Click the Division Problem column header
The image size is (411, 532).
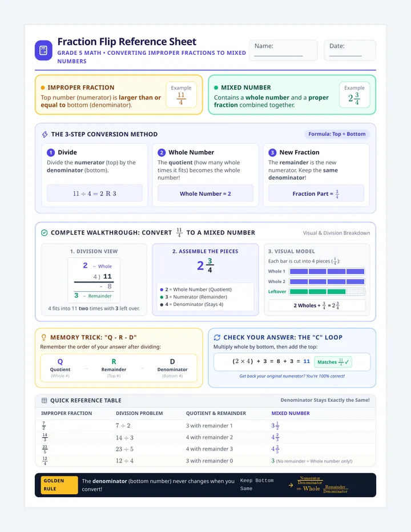[x=139, y=413]
